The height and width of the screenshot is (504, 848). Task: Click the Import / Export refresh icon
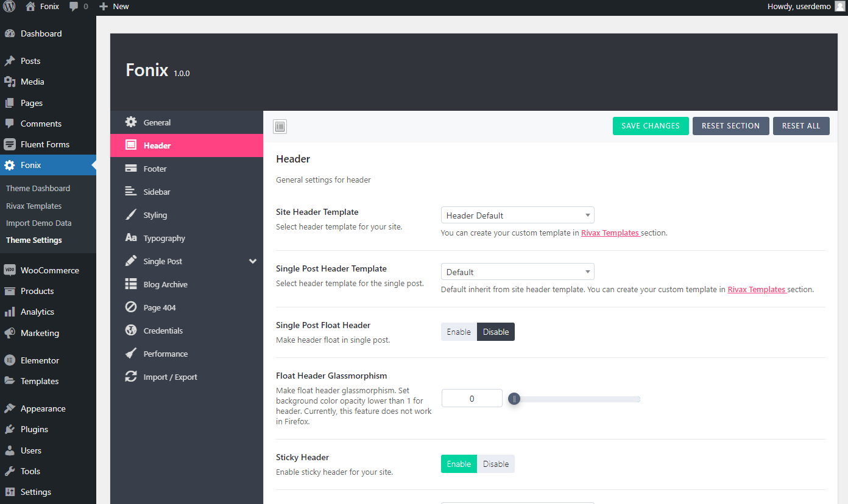[131, 377]
